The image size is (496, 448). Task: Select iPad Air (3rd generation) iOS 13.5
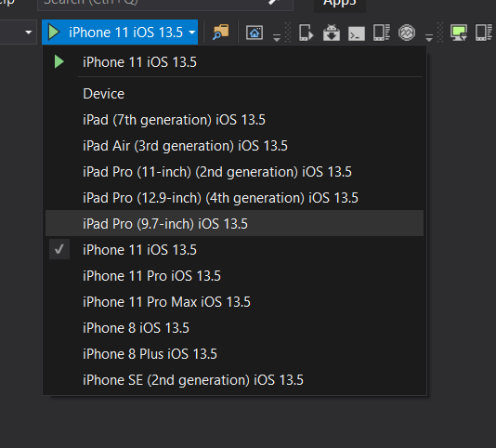tap(234, 146)
